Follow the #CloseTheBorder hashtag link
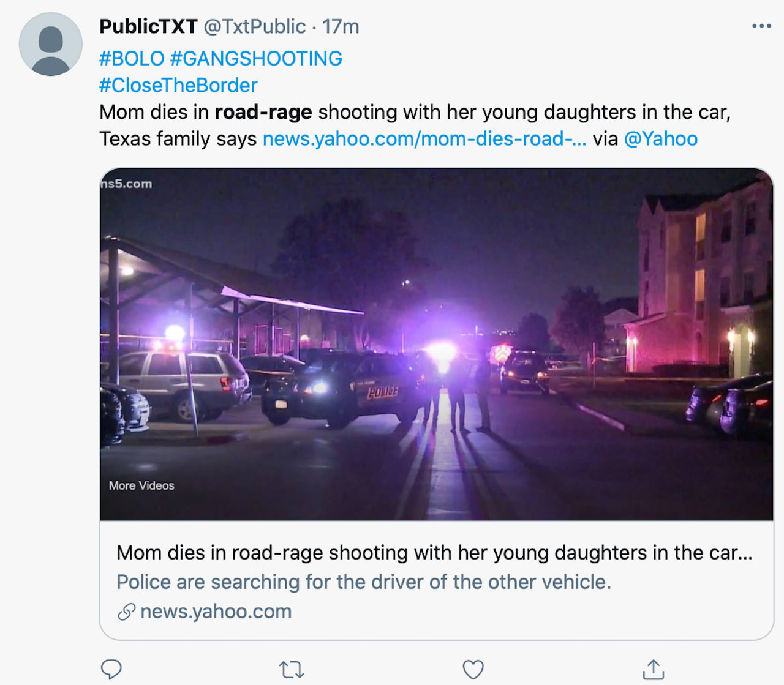Screen dimensions: 784x685 tap(178, 86)
